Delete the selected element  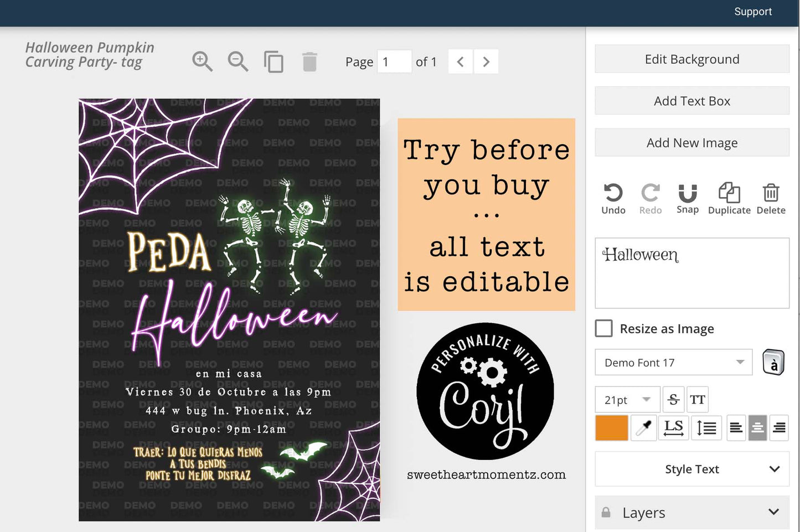pos(771,193)
